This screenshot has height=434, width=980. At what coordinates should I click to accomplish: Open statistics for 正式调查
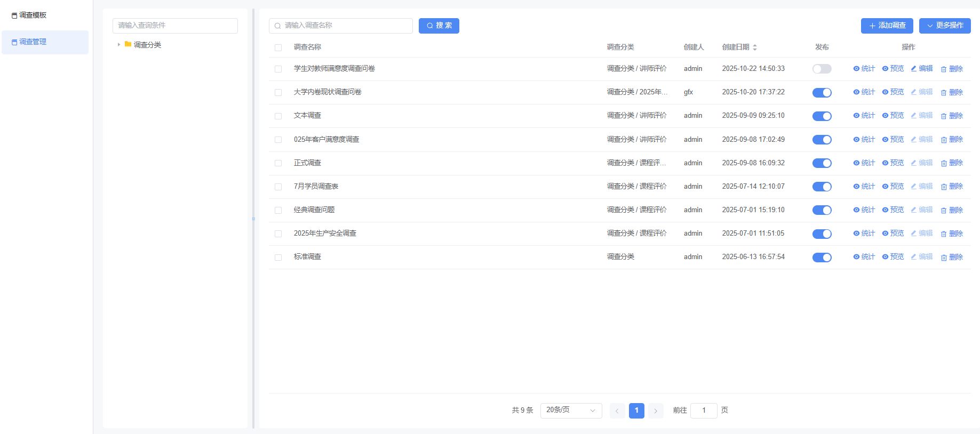864,163
